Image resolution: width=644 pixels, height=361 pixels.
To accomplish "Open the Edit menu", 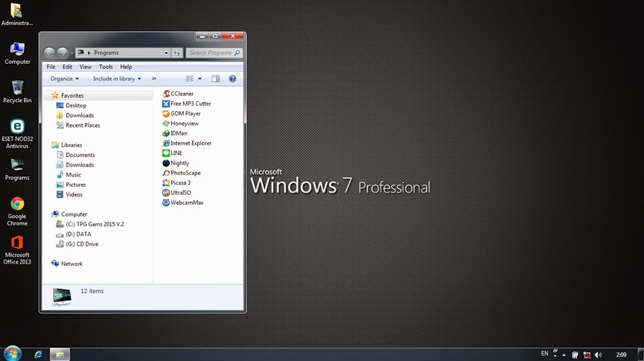I will click(x=67, y=66).
